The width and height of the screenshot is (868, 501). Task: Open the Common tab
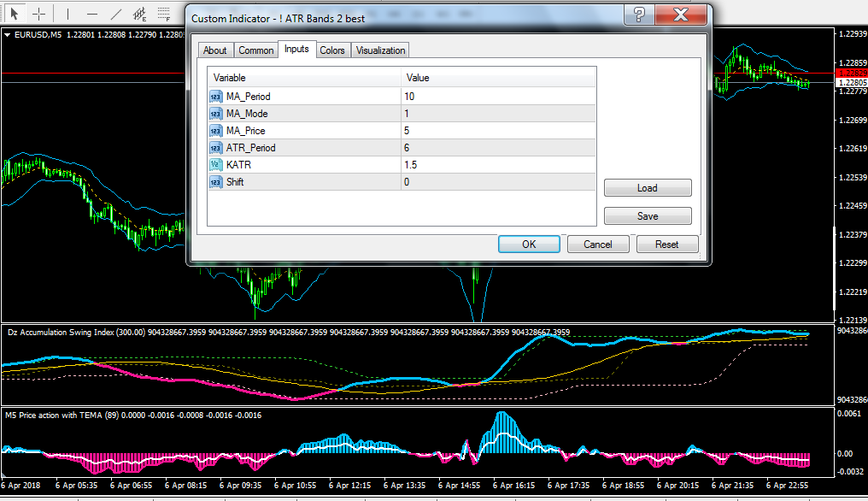pos(255,50)
